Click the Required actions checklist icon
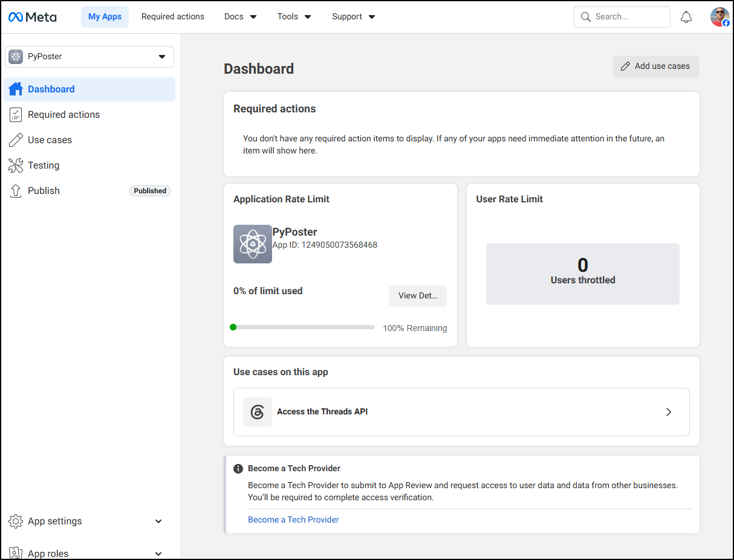The image size is (734, 560). tap(16, 114)
